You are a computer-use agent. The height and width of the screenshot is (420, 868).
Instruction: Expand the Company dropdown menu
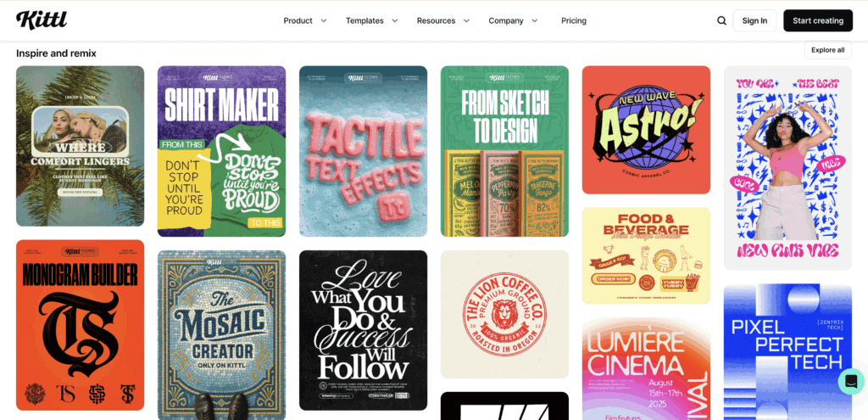(x=513, y=20)
